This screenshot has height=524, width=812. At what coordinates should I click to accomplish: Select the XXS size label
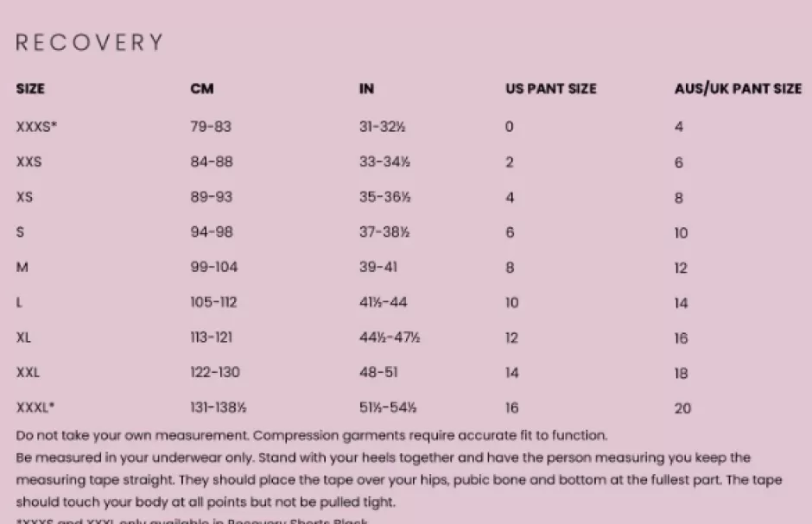pyautogui.click(x=29, y=162)
